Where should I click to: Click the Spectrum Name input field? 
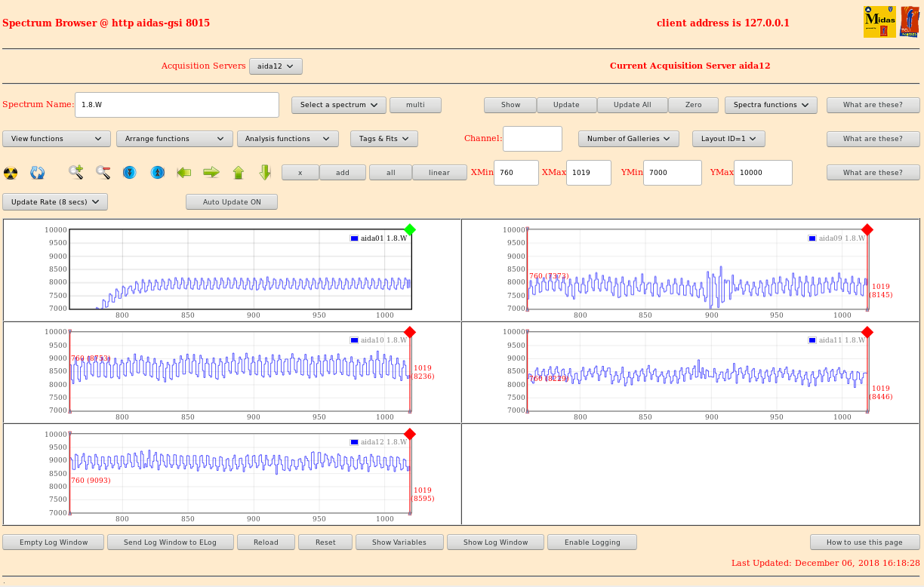[177, 105]
